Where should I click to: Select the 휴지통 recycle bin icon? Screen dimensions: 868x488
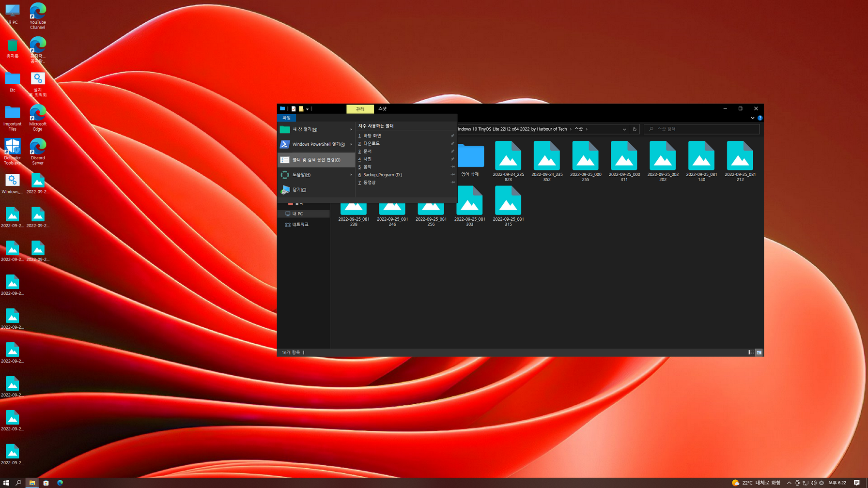tap(13, 48)
